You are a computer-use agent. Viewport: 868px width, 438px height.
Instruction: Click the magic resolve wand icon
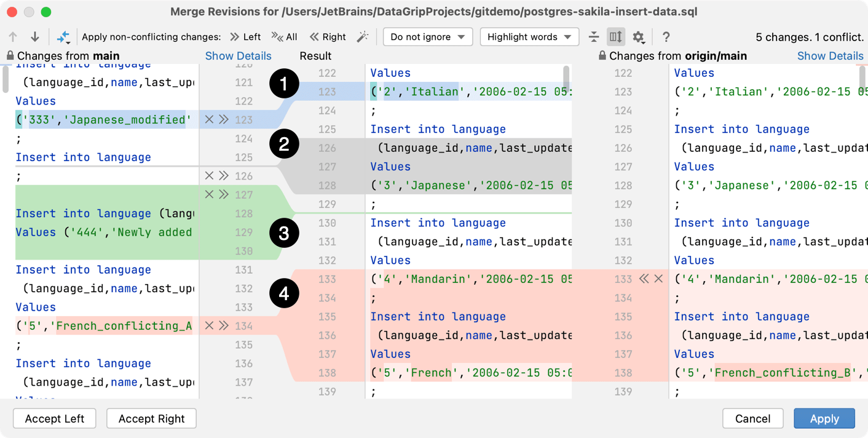[363, 36]
